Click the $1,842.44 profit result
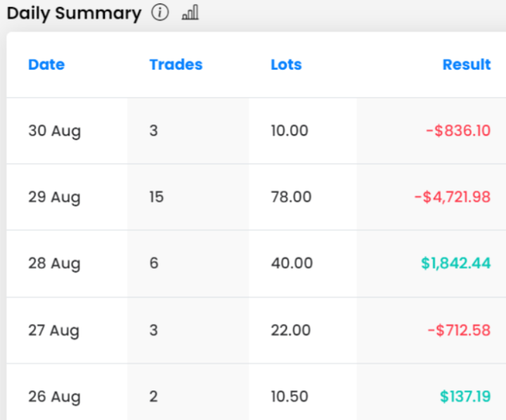Viewport: 506px width, 420px height. [x=455, y=264]
